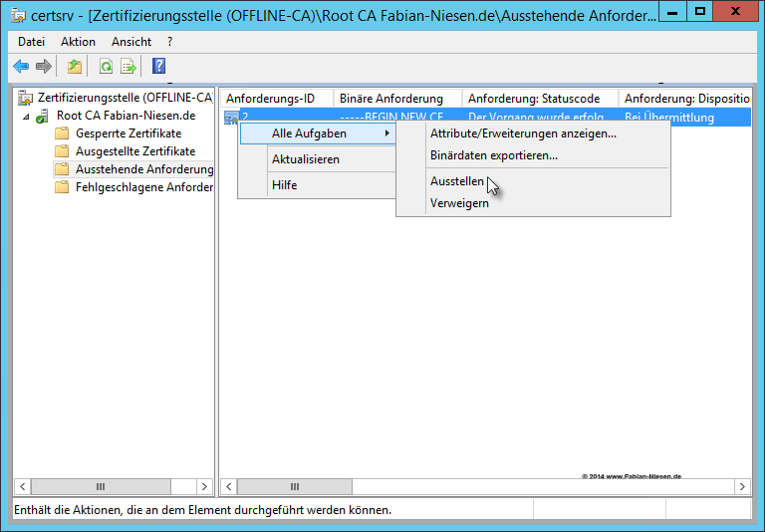Open the ? help menu
The height and width of the screenshot is (532, 765).
pyautogui.click(x=169, y=42)
